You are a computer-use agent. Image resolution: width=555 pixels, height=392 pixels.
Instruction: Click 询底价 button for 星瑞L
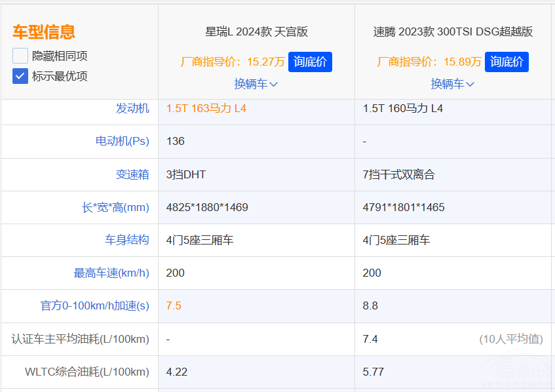(x=310, y=62)
